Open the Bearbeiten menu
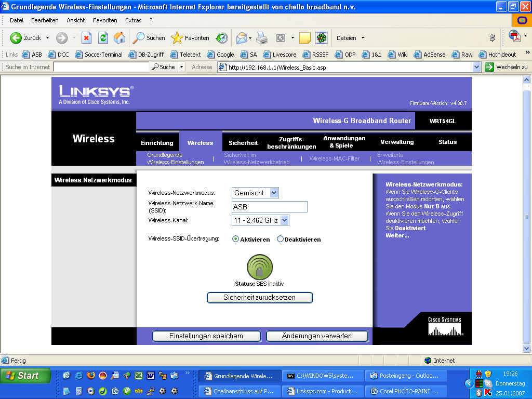 [45, 20]
